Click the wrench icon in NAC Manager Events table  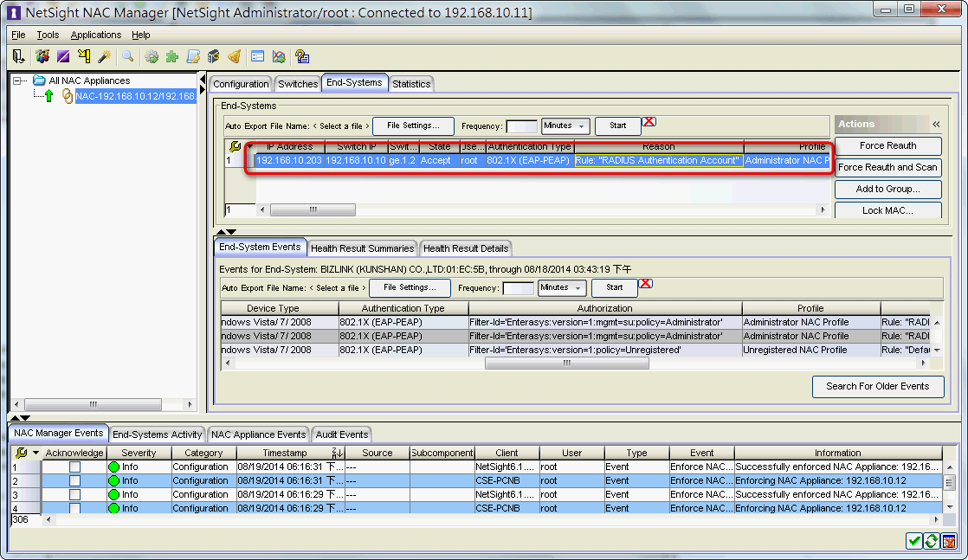21,453
